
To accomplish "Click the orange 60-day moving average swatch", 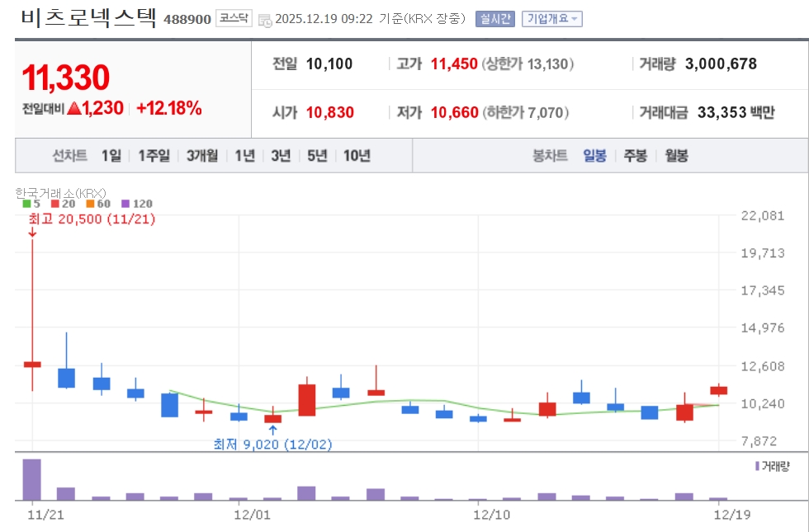I will [90, 204].
